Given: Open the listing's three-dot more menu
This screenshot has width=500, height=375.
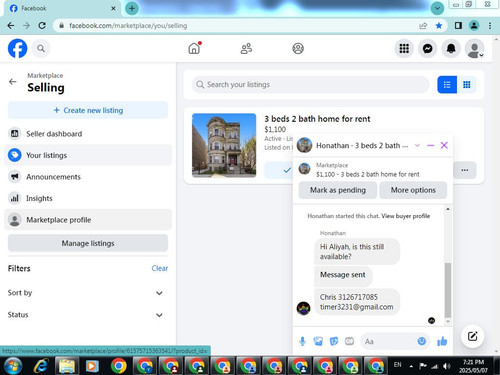Looking at the screenshot, I should pos(465,170).
